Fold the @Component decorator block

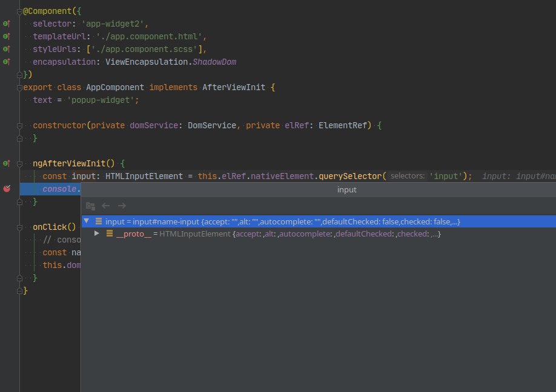pos(19,11)
